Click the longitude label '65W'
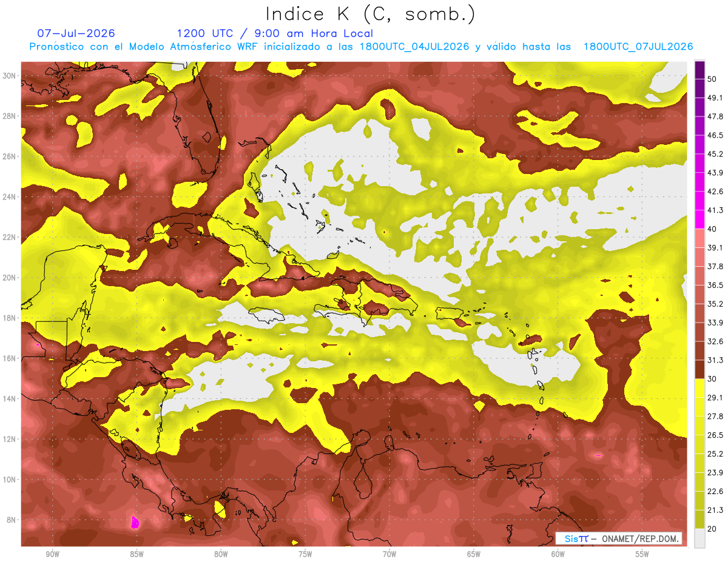Viewport: 728px width, 562px height. point(474,554)
